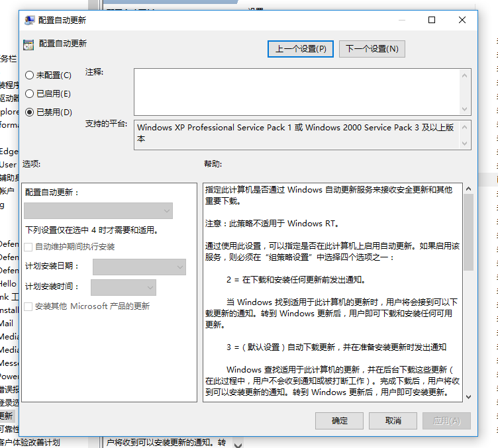Click the supported platform text 'Windows XP Professional Service Pack 1'
The height and width of the screenshot is (448, 498).
tap(214, 128)
